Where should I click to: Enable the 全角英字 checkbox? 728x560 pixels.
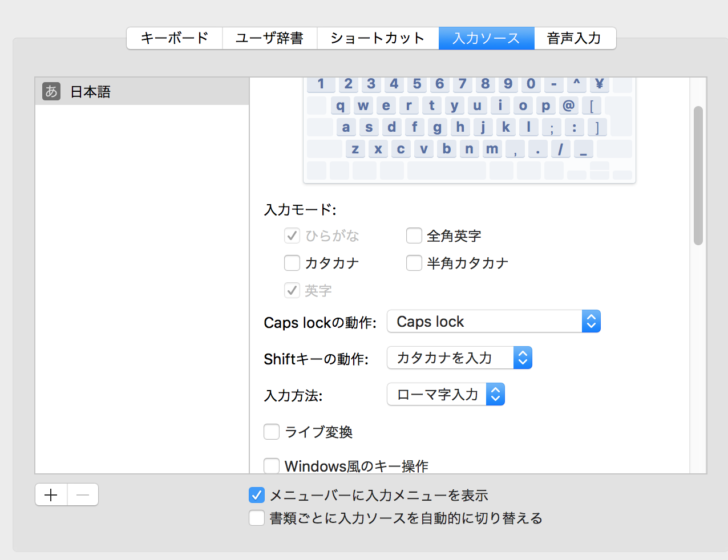click(414, 236)
